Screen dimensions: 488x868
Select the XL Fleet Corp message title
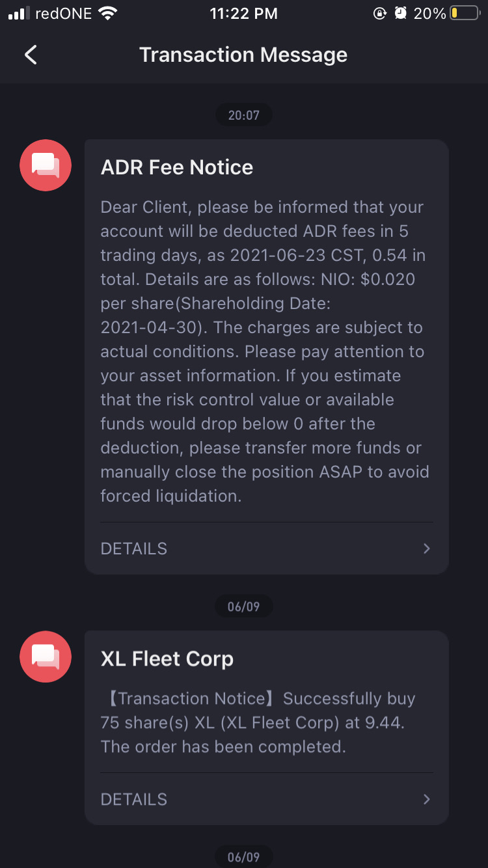(x=167, y=658)
